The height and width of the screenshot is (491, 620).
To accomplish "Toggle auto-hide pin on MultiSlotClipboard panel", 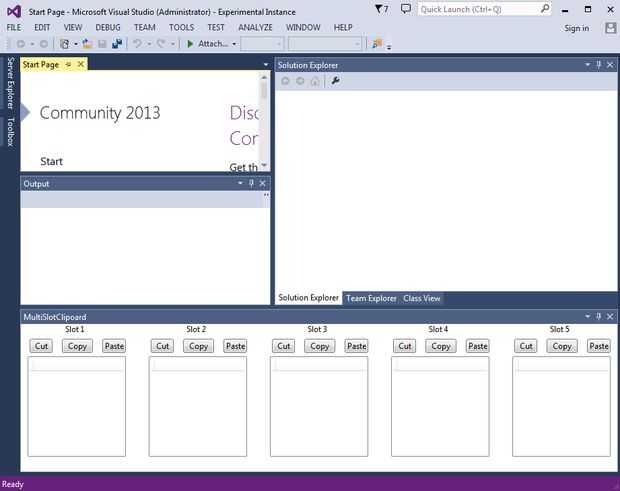I will pyautogui.click(x=599, y=316).
